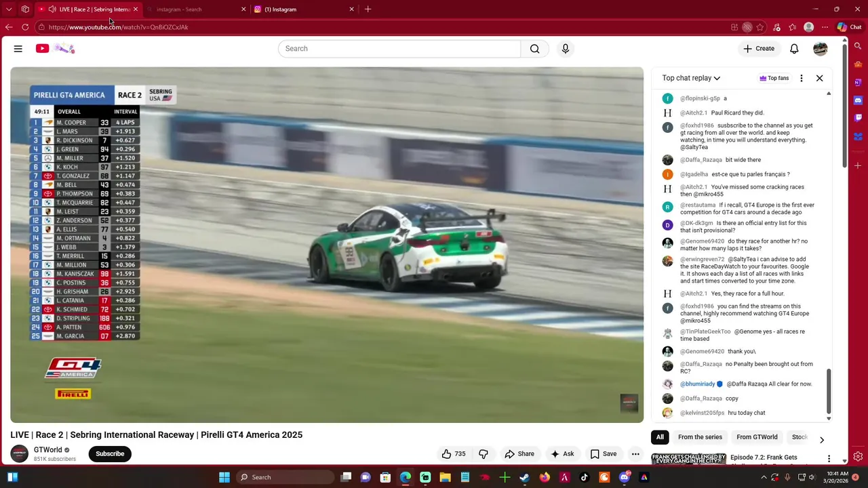This screenshot has width=868, height=488.
Task: Open the browser apps icon in address bar
Action: pyautogui.click(x=734, y=27)
